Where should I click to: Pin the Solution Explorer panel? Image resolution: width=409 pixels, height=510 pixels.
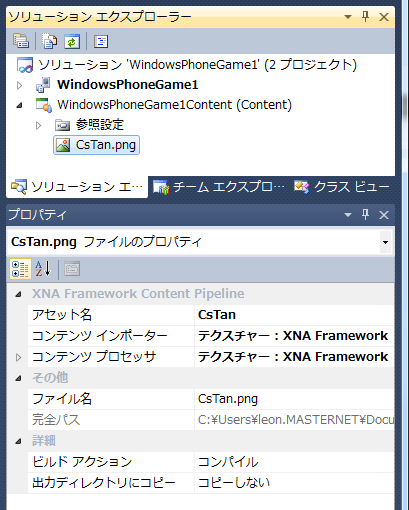pyautogui.click(x=365, y=16)
